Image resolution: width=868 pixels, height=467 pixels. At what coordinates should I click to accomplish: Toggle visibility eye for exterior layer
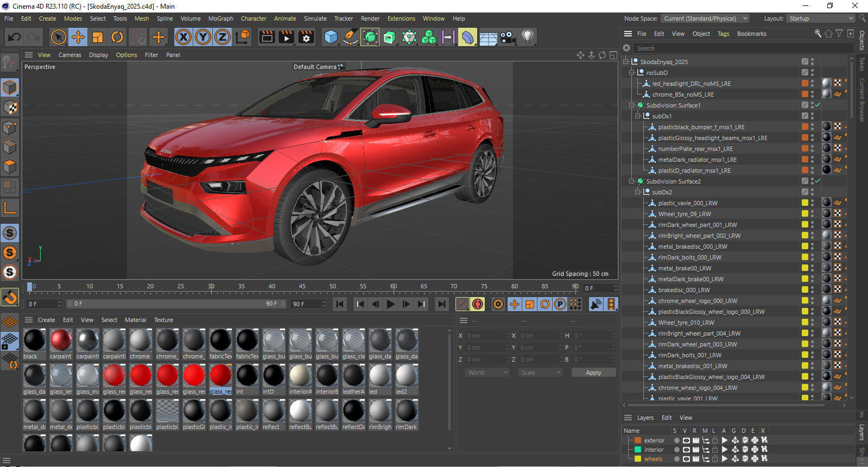click(x=686, y=440)
